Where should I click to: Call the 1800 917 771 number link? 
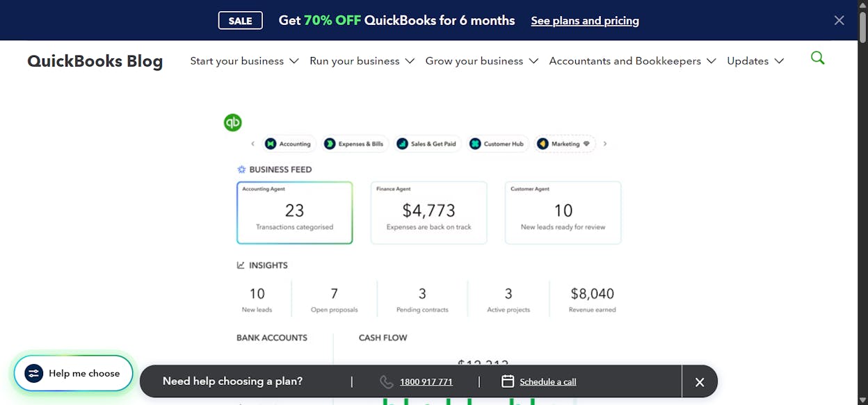tap(426, 382)
